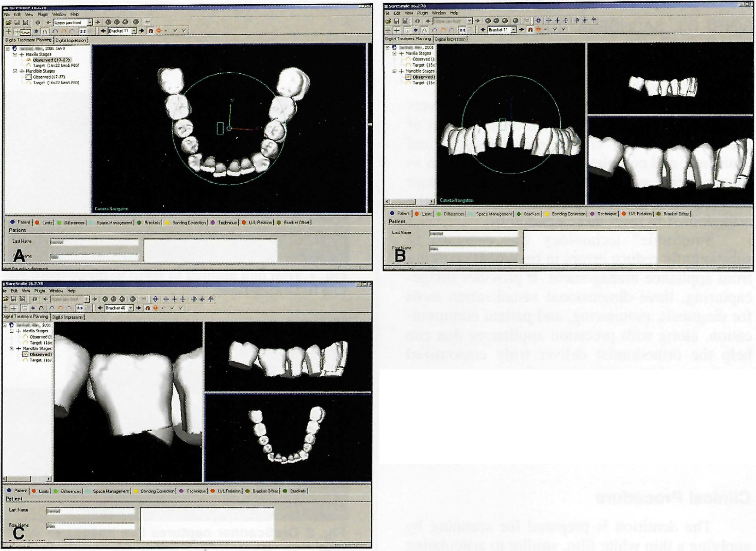Screen dimensions: 756x551
Task: Switch to Digital Impression tab in window A
Action: coord(71,40)
